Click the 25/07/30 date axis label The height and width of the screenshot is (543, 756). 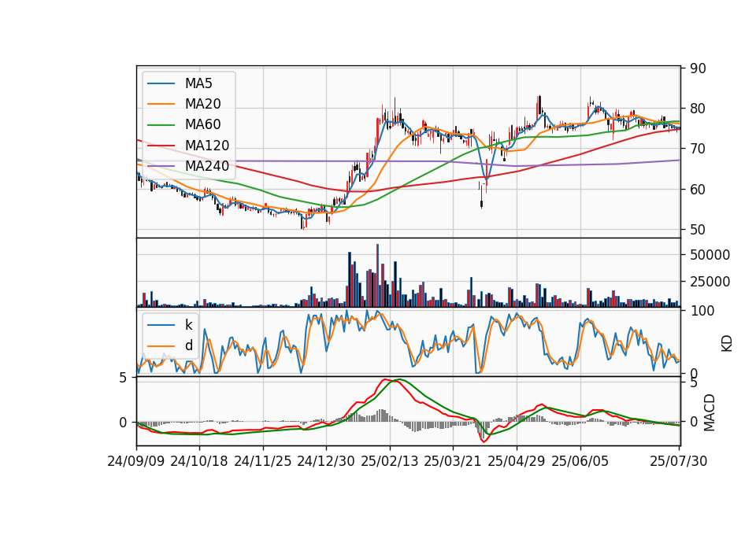pos(679,461)
